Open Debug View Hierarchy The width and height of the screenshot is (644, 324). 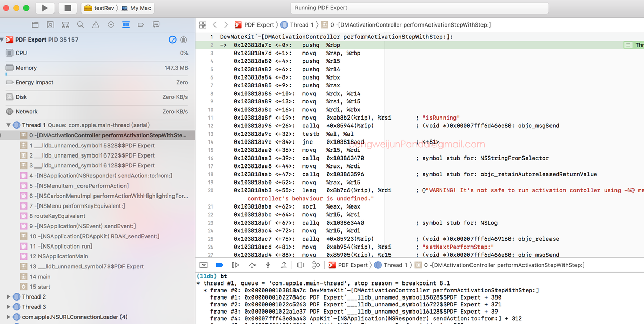click(x=300, y=265)
